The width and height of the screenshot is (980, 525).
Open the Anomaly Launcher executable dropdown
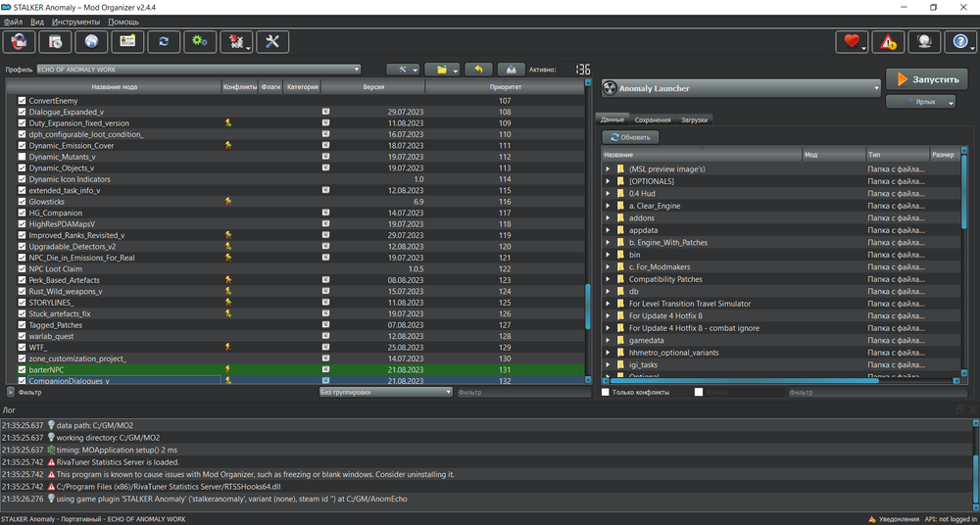[x=742, y=88]
